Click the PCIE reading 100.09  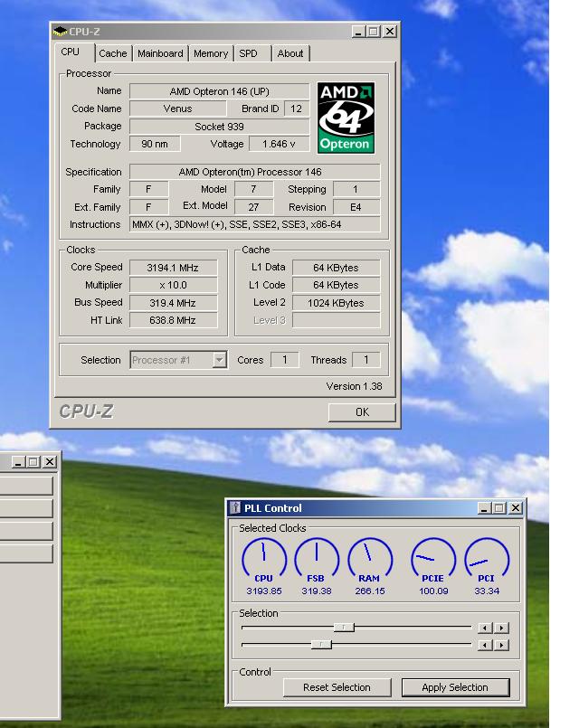click(x=433, y=591)
